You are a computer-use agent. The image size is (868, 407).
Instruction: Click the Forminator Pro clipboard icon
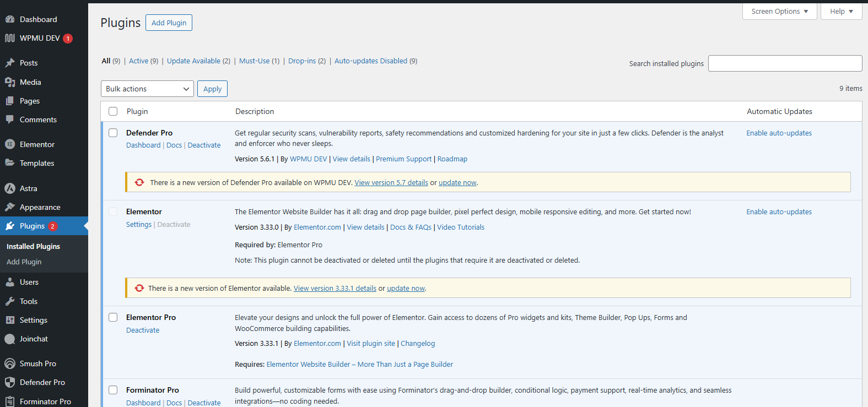pyautogui.click(x=10, y=401)
